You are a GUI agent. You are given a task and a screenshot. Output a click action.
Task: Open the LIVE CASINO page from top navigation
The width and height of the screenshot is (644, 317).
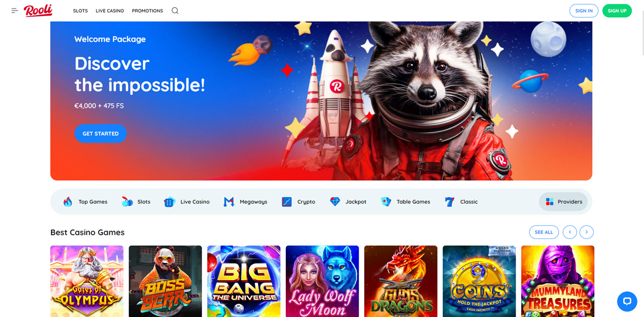coord(110,11)
